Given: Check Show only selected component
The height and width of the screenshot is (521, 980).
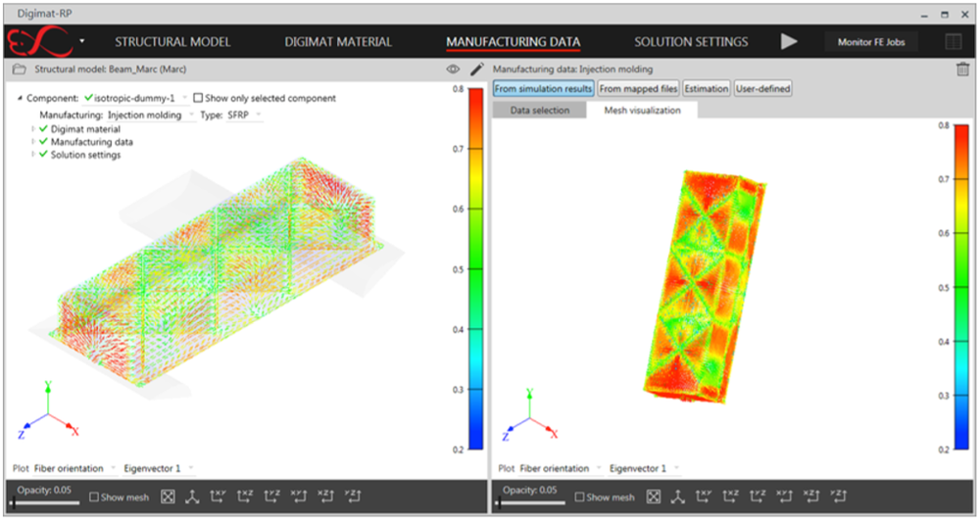Looking at the screenshot, I should tap(199, 98).
